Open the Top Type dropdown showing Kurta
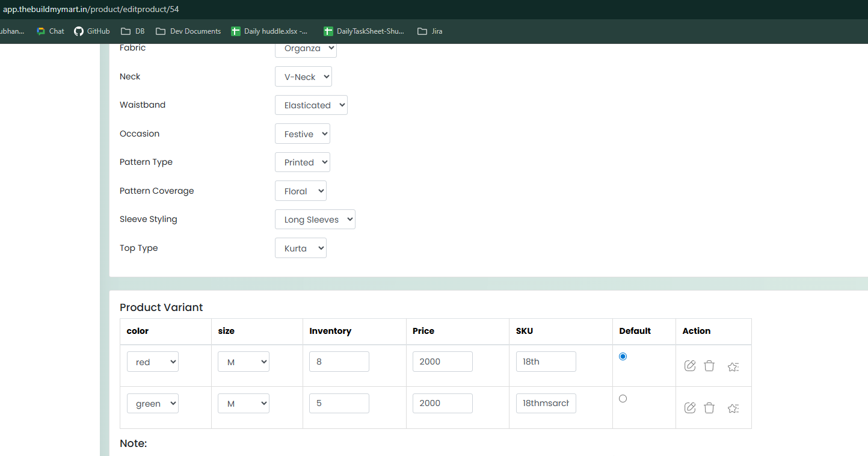 (x=301, y=248)
